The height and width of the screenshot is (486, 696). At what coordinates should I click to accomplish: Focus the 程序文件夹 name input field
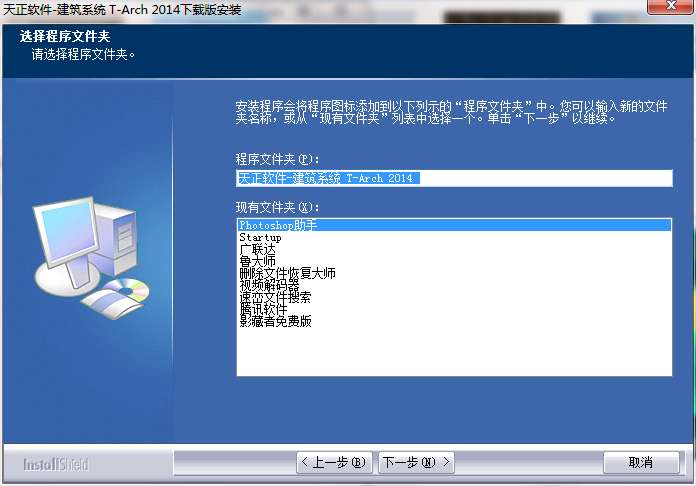coord(454,178)
